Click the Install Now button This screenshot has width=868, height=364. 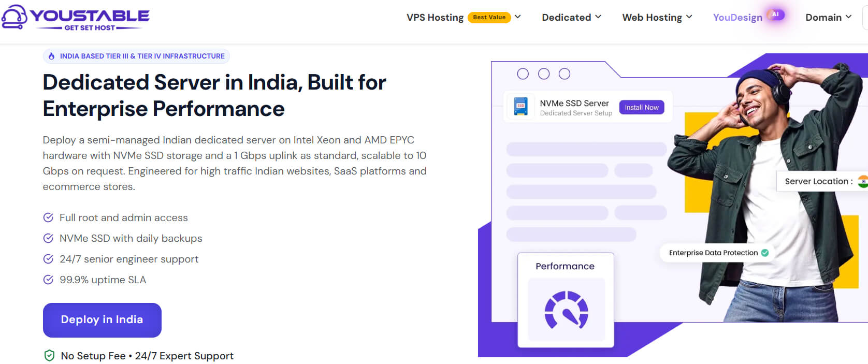[x=642, y=107]
